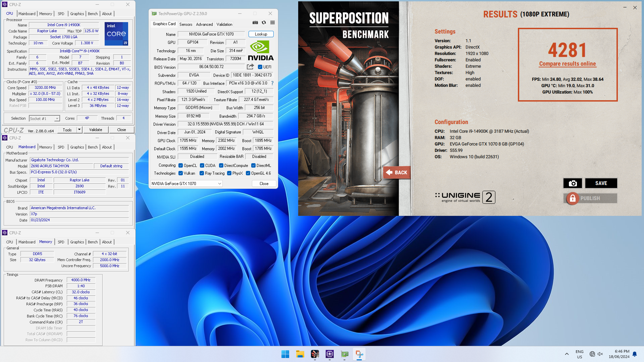
Task: Click the Validate button in CPU-Z
Action: (96, 130)
